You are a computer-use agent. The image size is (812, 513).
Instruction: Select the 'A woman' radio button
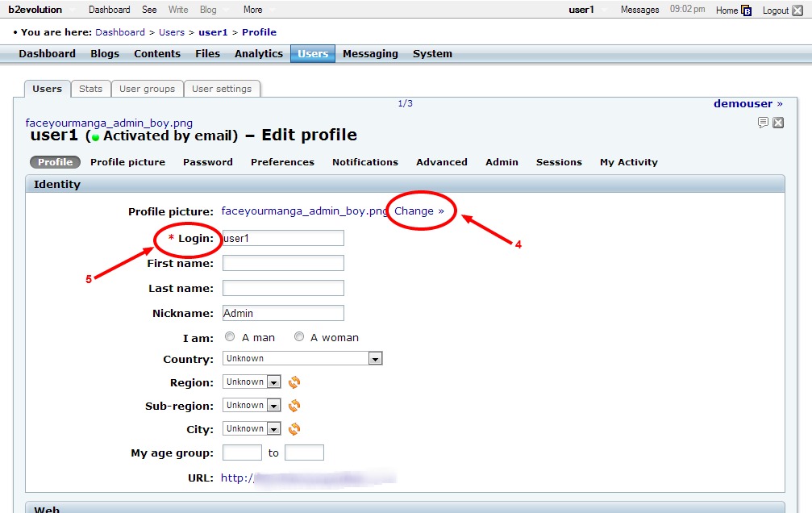(x=299, y=337)
